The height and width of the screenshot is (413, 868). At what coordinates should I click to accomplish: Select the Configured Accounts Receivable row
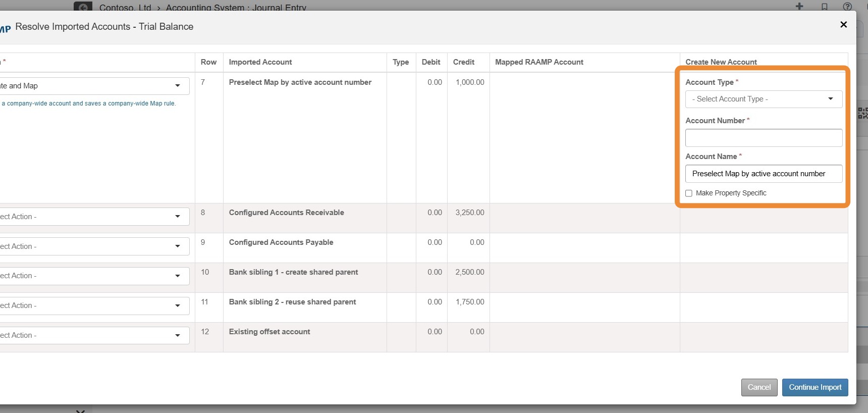point(424,218)
